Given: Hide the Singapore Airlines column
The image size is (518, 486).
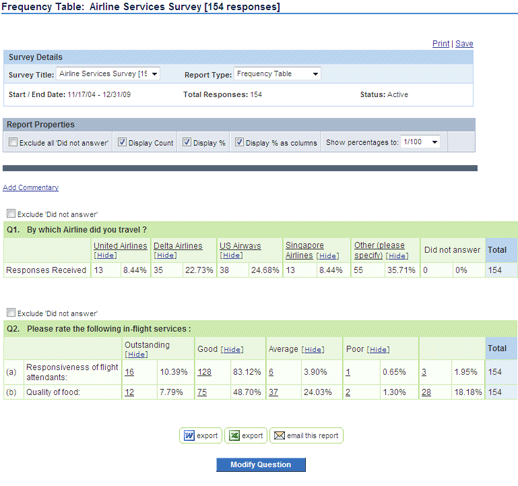Looking at the screenshot, I should click(328, 256).
